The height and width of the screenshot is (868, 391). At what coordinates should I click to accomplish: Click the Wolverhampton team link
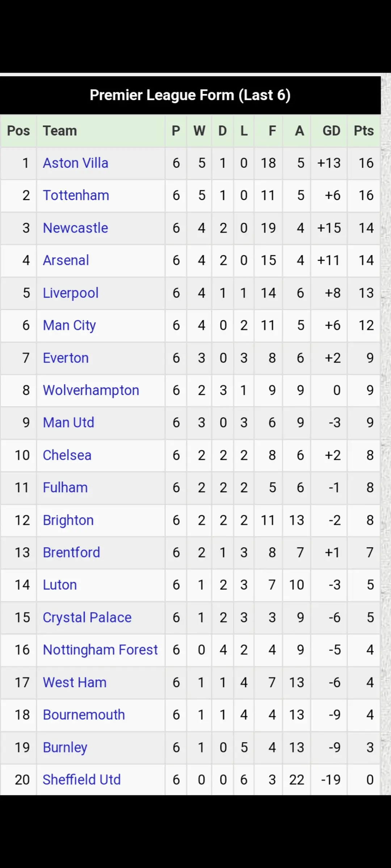coord(91,390)
